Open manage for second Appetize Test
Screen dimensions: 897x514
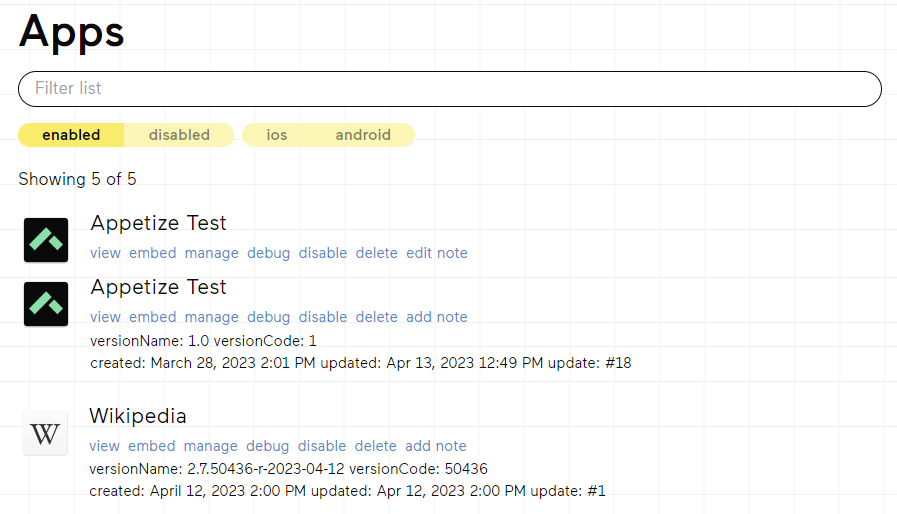(212, 317)
